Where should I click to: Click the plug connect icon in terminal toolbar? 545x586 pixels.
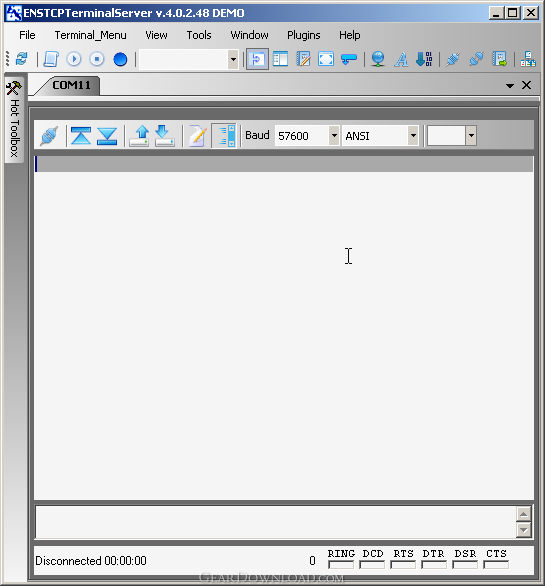coord(50,135)
